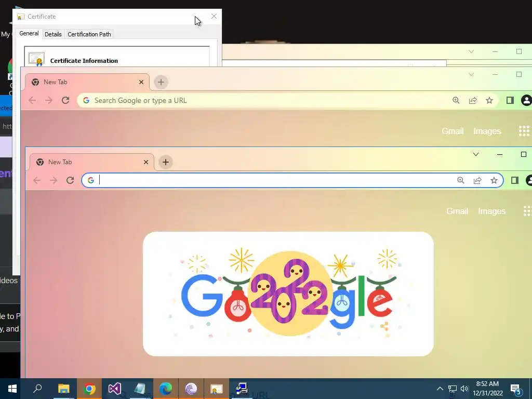Close New Tab in middle Chrome window
The height and width of the screenshot is (399, 532).
pyautogui.click(x=141, y=82)
